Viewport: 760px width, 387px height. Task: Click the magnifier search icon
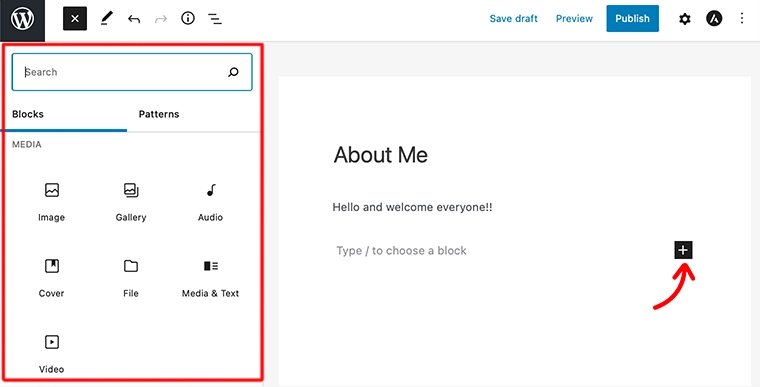point(233,72)
